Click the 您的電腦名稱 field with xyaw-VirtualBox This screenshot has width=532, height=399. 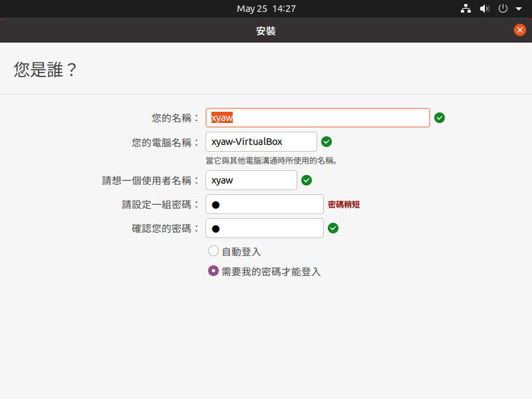click(261, 142)
